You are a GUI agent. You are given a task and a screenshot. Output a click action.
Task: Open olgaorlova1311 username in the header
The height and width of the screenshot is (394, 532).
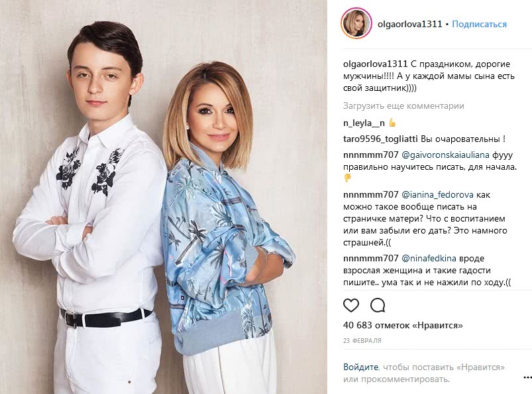pyautogui.click(x=410, y=24)
